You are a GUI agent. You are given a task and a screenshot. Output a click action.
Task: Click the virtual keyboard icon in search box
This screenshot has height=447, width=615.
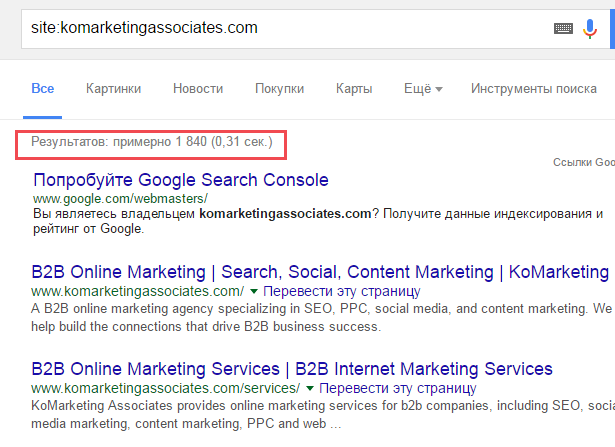tap(563, 29)
